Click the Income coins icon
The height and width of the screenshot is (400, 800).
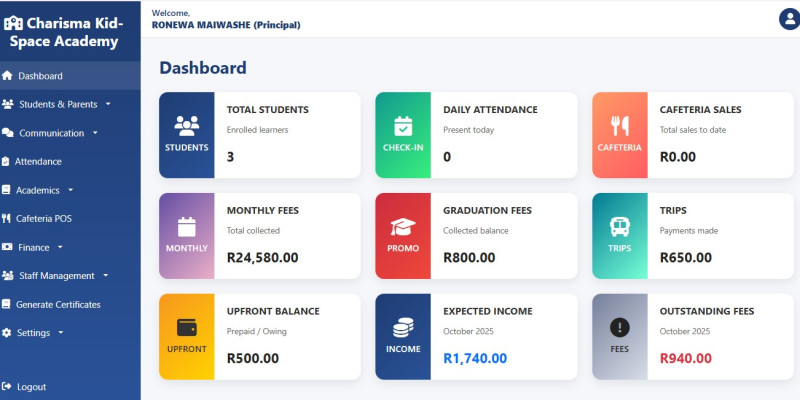pos(403,327)
